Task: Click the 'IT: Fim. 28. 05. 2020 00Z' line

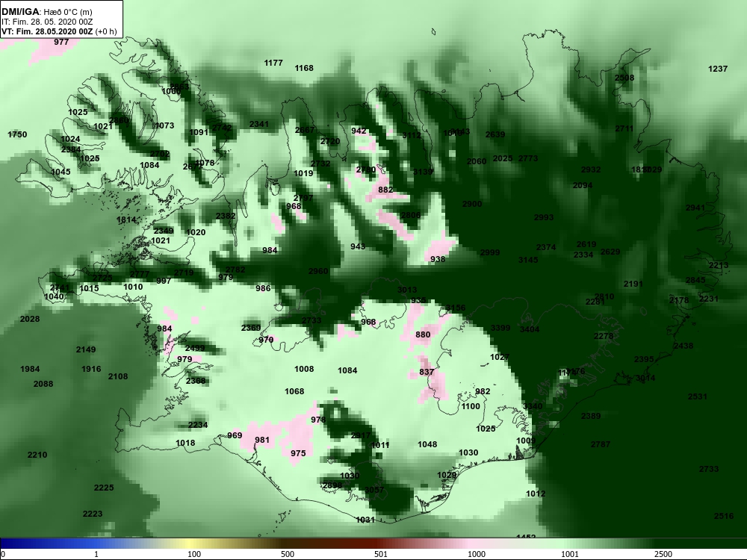Action: 47,22
